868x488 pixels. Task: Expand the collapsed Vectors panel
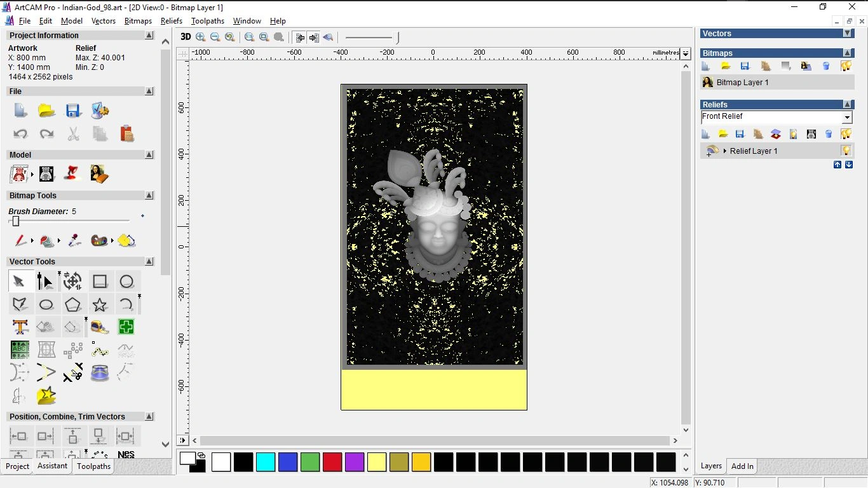coord(847,34)
